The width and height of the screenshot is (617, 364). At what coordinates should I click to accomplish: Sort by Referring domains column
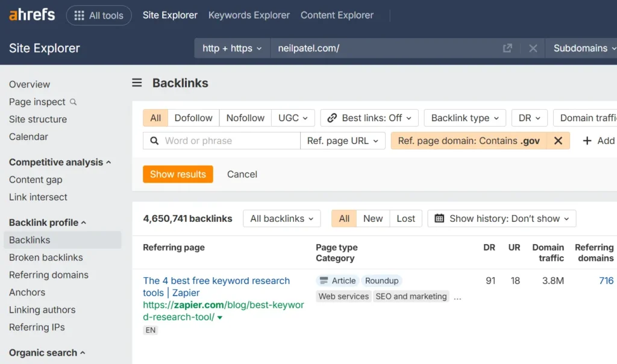point(594,253)
